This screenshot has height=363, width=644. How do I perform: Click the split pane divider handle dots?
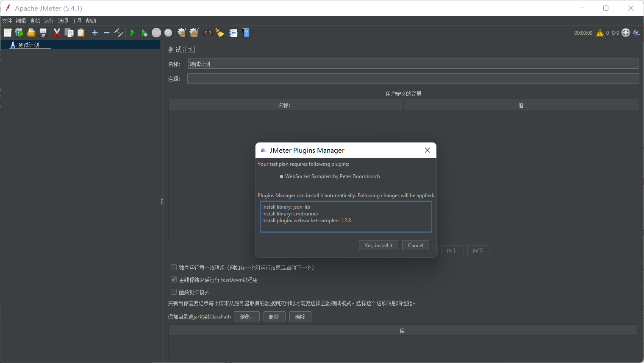(x=162, y=201)
